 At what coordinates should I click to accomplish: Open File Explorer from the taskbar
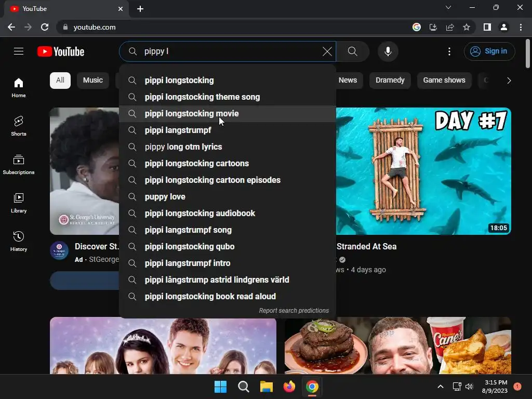(267, 387)
